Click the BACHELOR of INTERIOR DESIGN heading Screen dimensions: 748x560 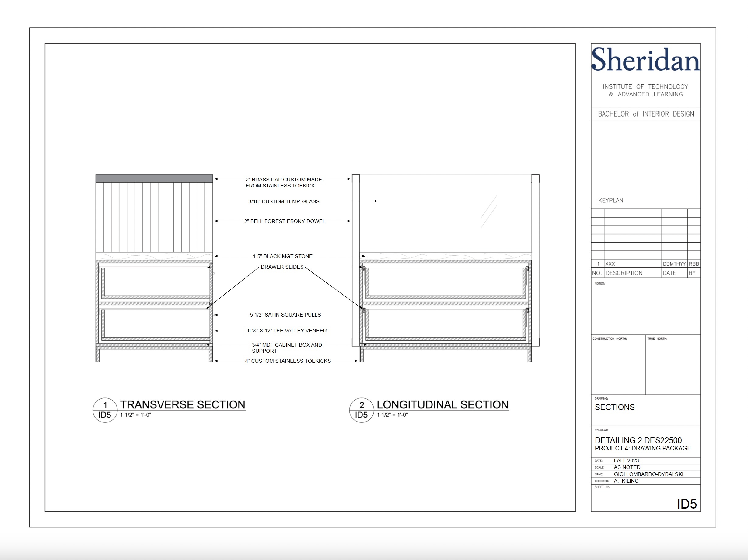(645, 114)
